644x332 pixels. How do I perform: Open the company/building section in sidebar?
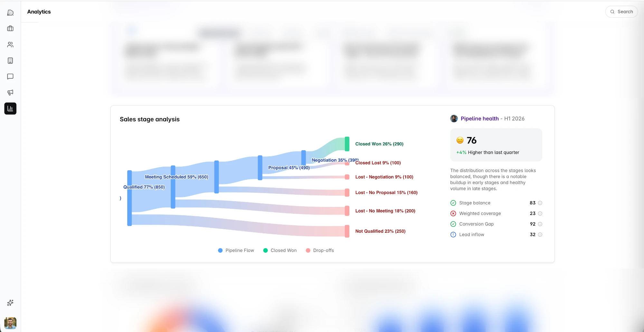[10, 61]
